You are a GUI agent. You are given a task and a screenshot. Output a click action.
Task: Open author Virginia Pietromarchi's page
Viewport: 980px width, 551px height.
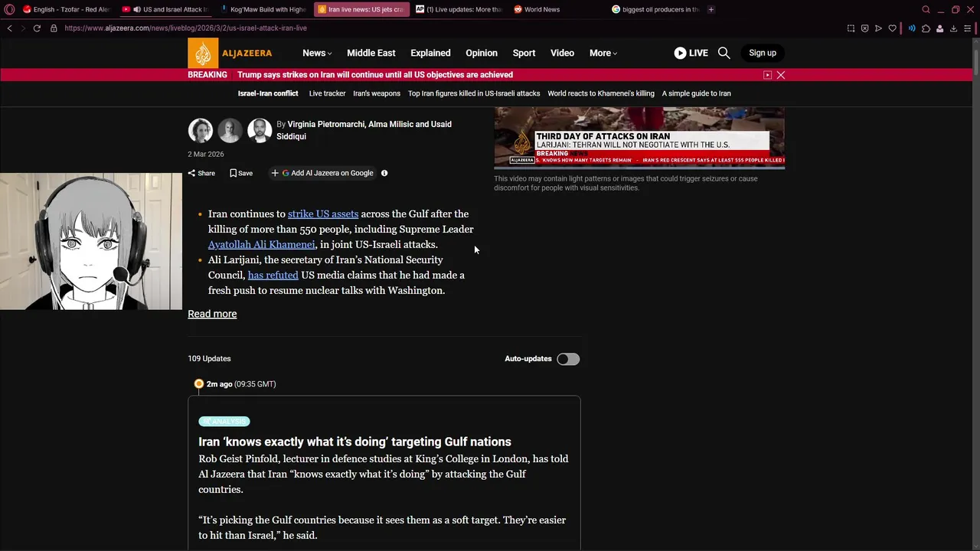(x=326, y=124)
